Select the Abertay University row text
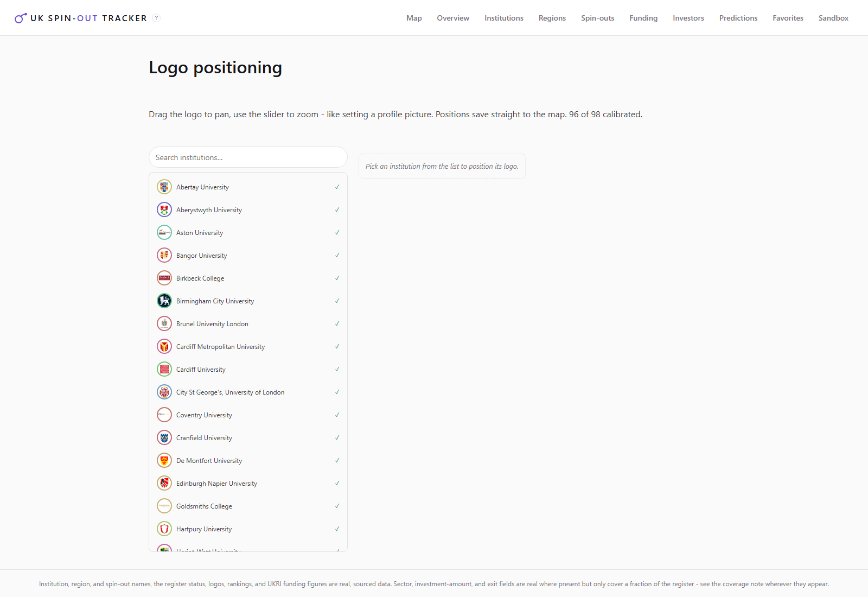The width and height of the screenshot is (868, 597). 202,187
